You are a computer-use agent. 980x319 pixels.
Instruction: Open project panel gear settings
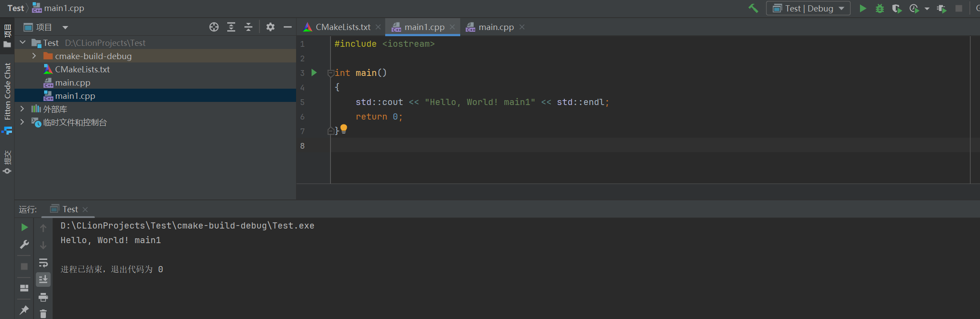(x=270, y=27)
